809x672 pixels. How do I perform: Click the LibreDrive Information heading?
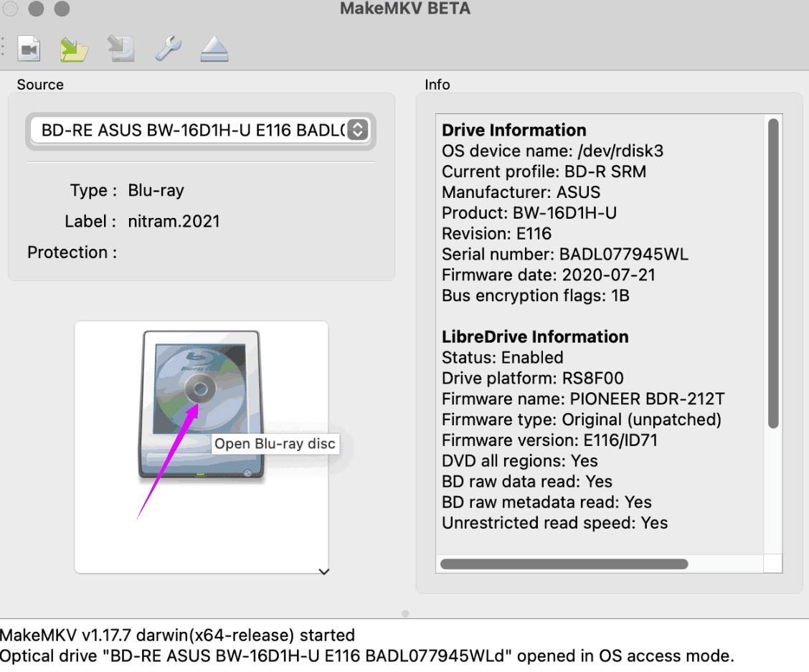(535, 336)
